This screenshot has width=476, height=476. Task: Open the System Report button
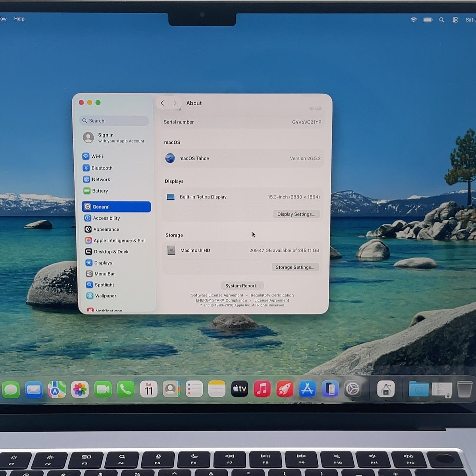point(242,286)
